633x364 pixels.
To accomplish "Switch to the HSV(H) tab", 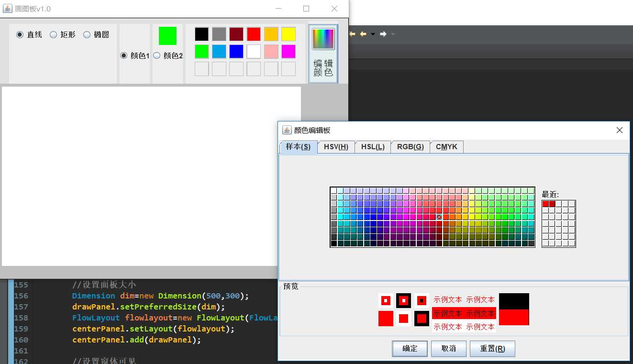I will click(336, 147).
